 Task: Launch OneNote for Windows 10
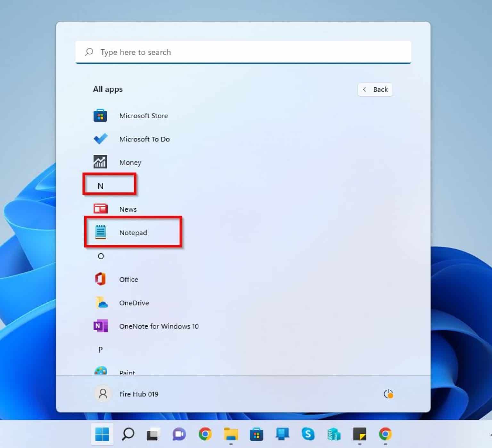coord(159,326)
